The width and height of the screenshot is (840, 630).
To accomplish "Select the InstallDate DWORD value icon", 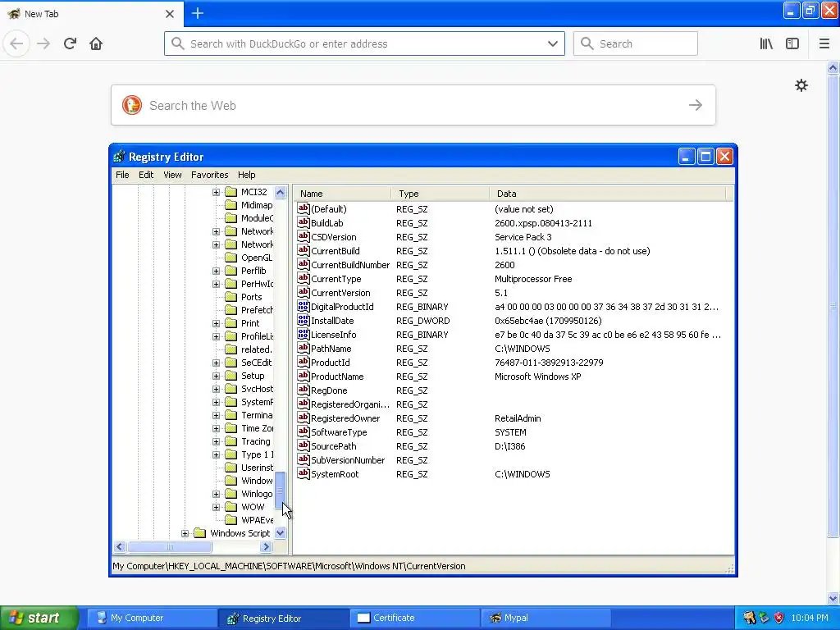I will pos(304,321).
